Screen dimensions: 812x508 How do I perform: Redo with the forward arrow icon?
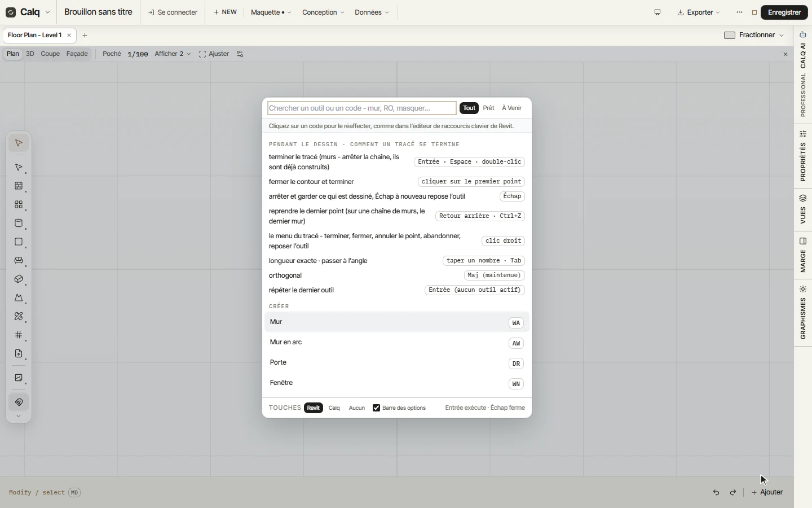[x=733, y=492]
